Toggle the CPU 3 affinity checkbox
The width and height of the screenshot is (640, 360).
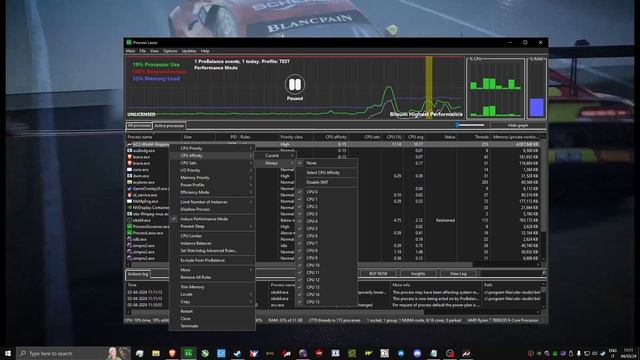pyautogui.click(x=300, y=214)
